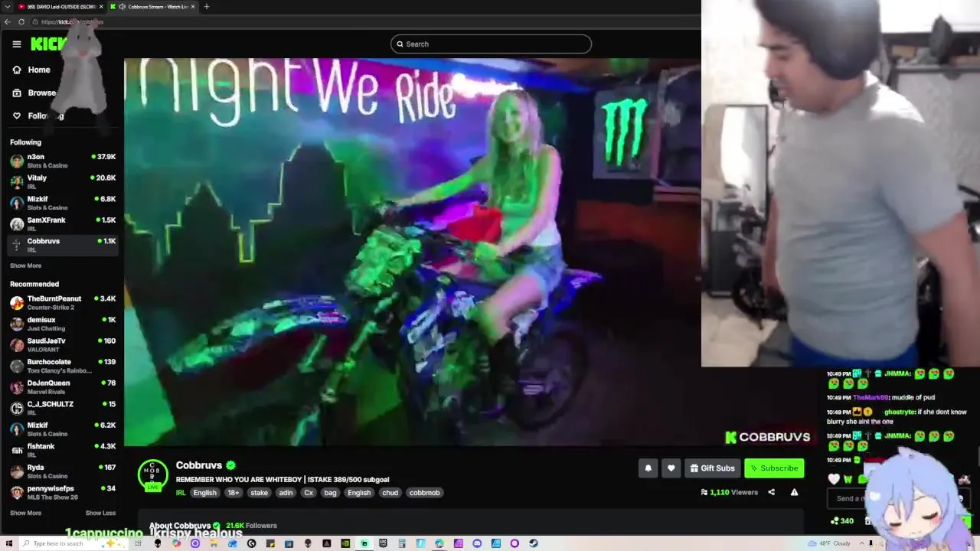980x551 pixels.
Task: Close the DAVID Laid YouTube tab
Action: point(100,7)
